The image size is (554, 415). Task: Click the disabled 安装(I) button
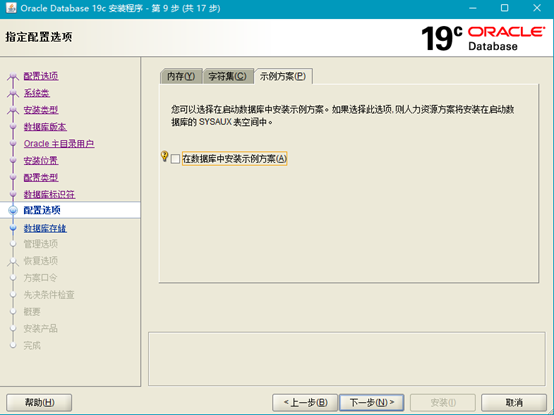tap(443, 402)
